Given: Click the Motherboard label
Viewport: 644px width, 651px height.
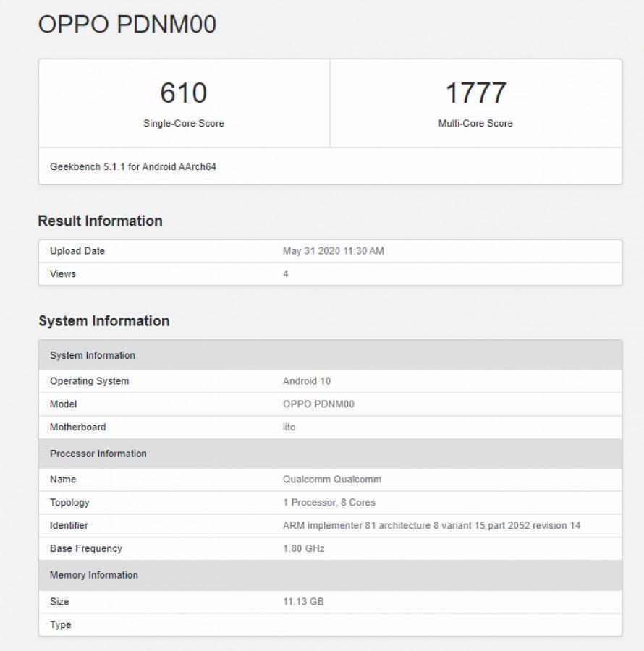Looking at the screenshot, I should (x=77, y=427).
